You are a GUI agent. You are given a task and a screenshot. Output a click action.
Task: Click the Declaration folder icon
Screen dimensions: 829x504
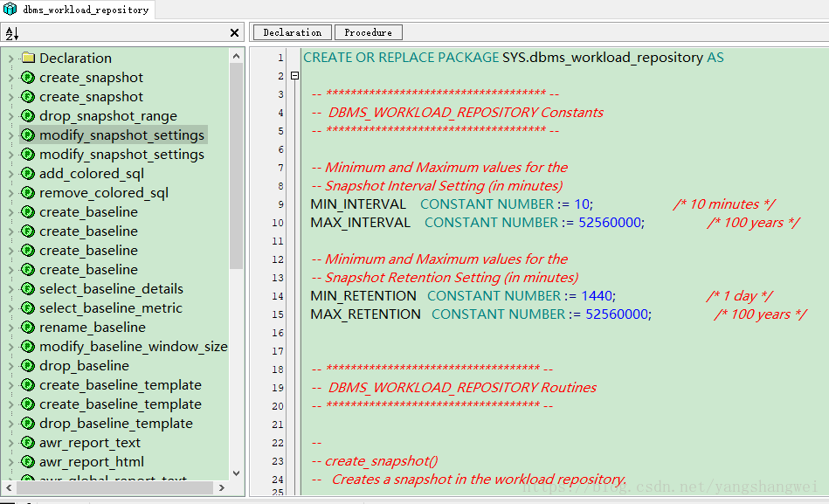(27, 59)
